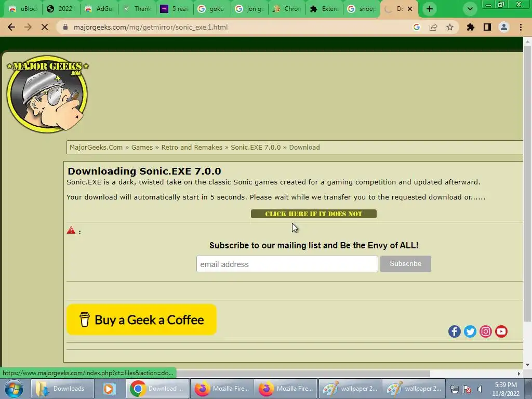The height and width of the screenshot is (399, 532).
Task: Open MajorGeeks.Com breadcrumb link
Action: [96, 147]
